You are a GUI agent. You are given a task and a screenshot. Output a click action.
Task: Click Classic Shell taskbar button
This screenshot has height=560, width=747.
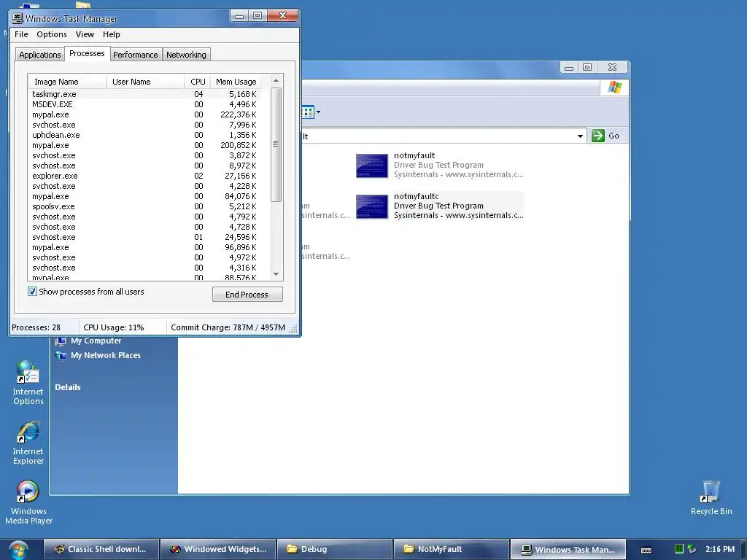(101, 549)
